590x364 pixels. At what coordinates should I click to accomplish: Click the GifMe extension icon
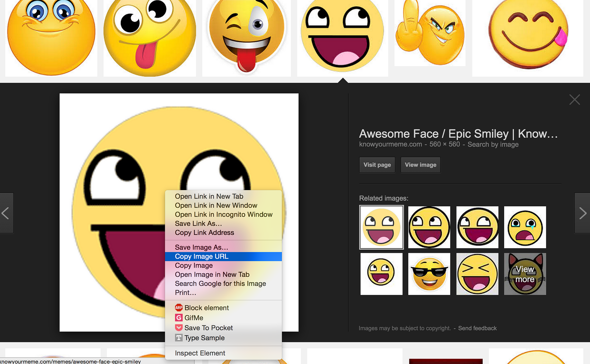click(x=179, y=318)
